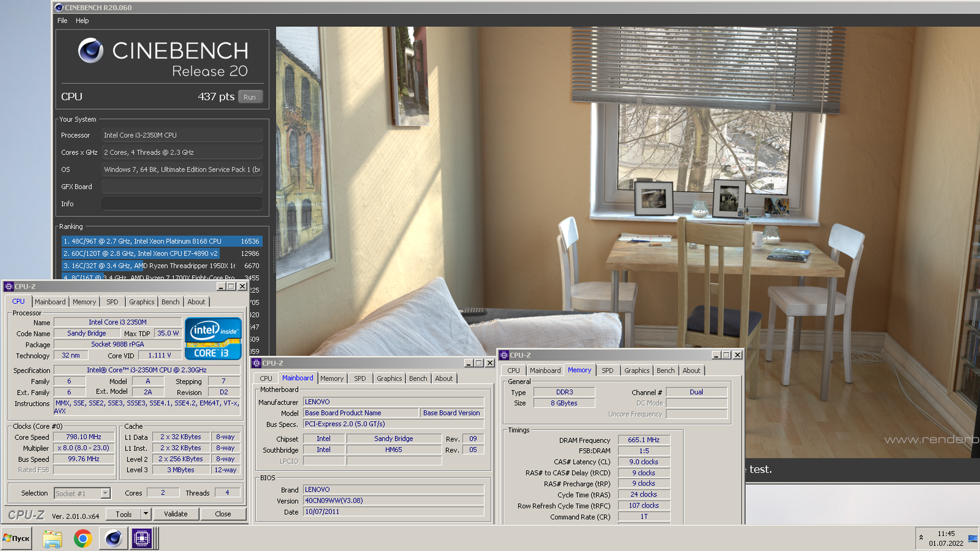This screenshot has width=980, height=551.
Task: Open About tab in CPU-Z CPU window
Action: (196, 302)
